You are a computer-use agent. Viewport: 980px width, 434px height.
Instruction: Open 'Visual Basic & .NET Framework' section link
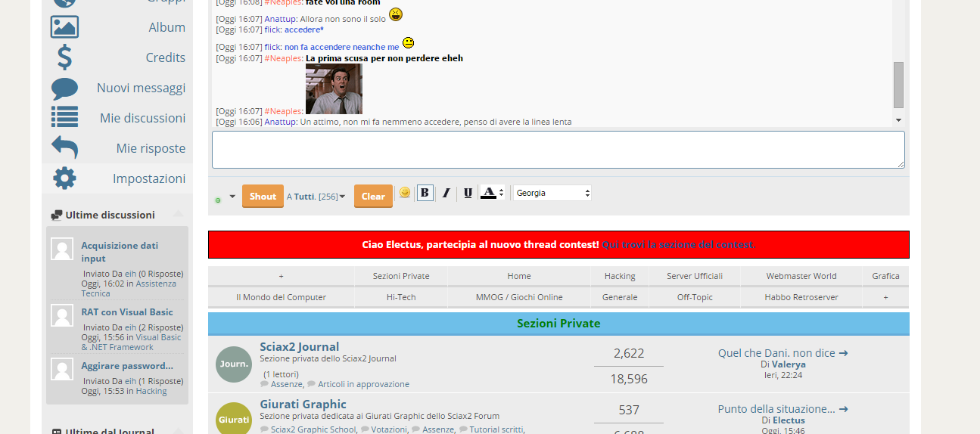point(132,342)
